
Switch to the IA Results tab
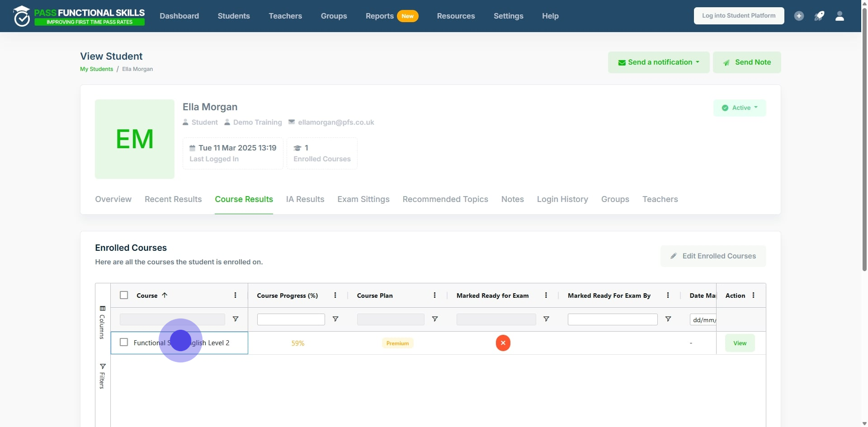[305, 199]
